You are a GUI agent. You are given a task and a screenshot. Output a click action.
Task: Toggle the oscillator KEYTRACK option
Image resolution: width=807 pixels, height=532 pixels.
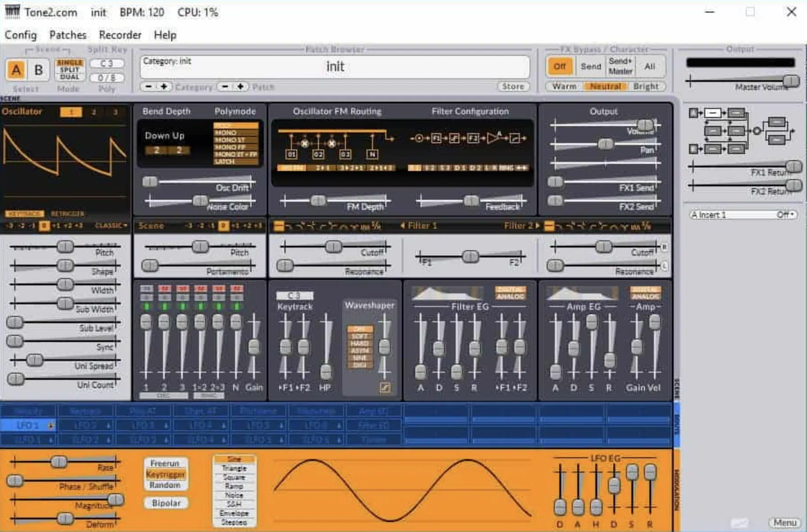click(24, 214)
